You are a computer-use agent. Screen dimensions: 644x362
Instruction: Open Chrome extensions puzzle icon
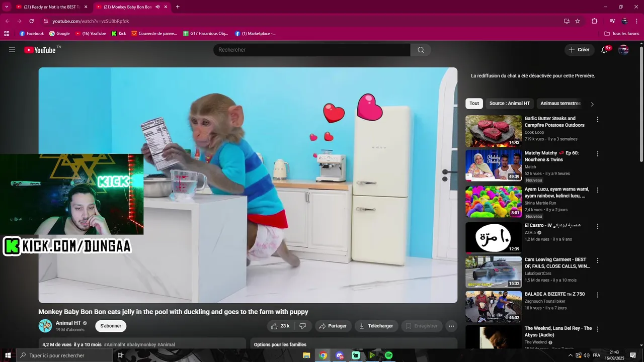594,21
